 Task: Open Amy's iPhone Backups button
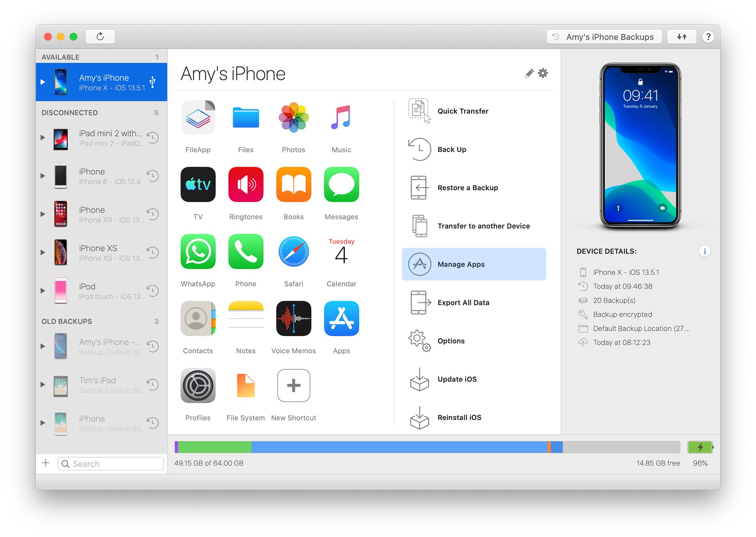point(604,37)
